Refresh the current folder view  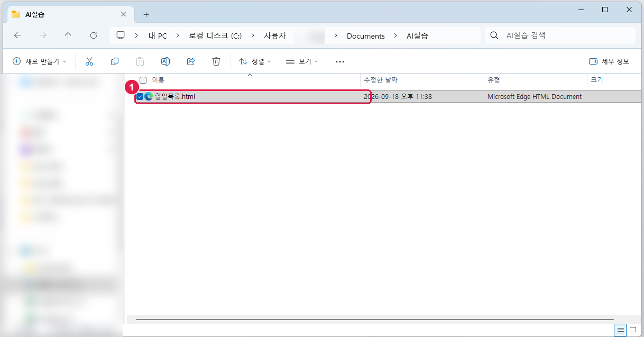[x=94, y=35]
